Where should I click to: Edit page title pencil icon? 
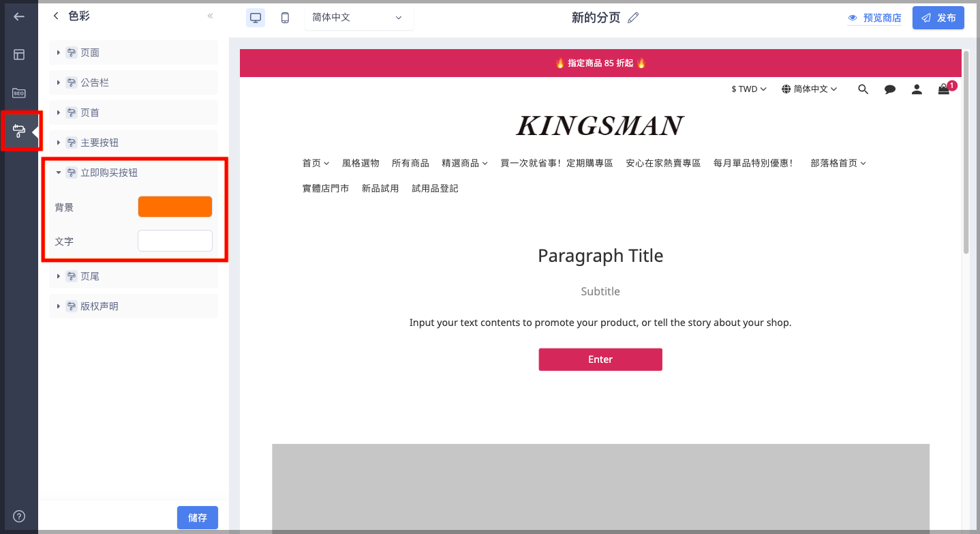(633, 18)
